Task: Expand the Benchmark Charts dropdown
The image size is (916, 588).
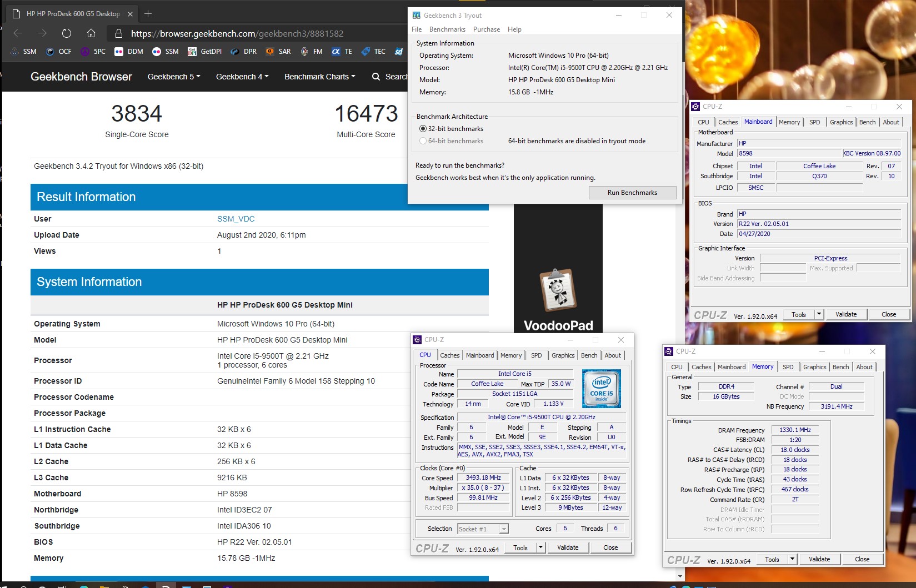Action: point(320,77)
